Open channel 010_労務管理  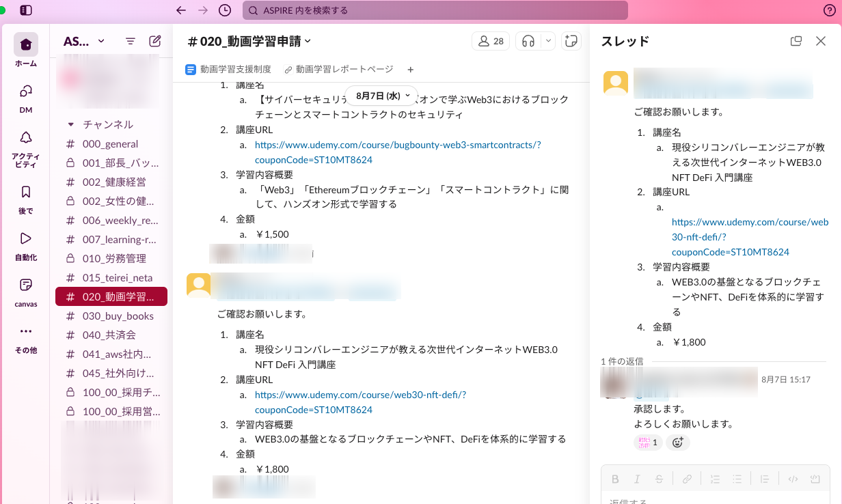click(x=111, y=259)
